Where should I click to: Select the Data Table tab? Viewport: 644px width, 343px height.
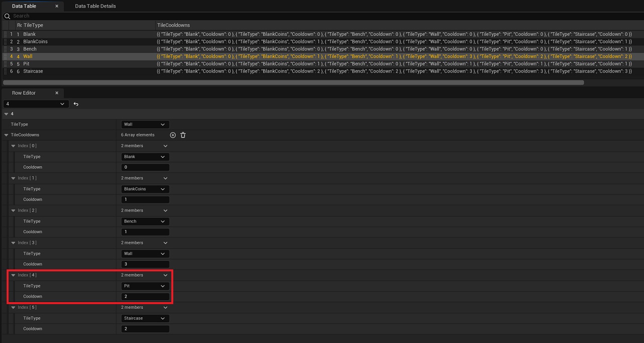pos(24,6)
